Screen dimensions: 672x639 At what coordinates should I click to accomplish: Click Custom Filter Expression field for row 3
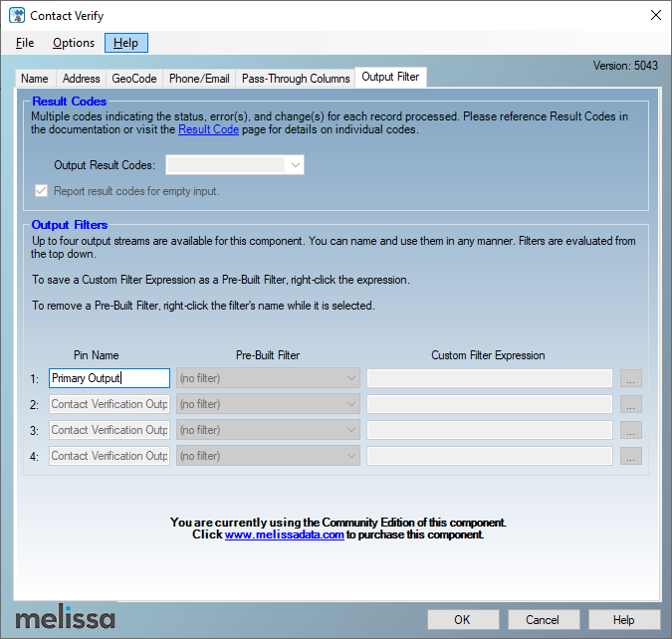pos(490,430)
